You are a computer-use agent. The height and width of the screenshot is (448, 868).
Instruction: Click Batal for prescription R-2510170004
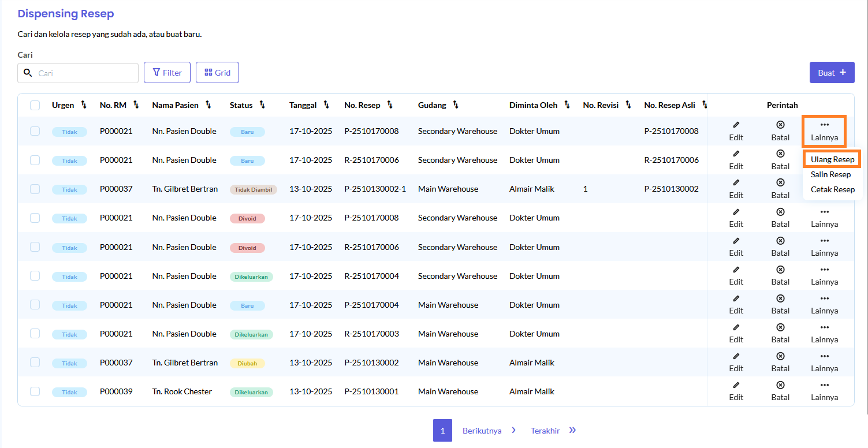click(x=780, y=275)
